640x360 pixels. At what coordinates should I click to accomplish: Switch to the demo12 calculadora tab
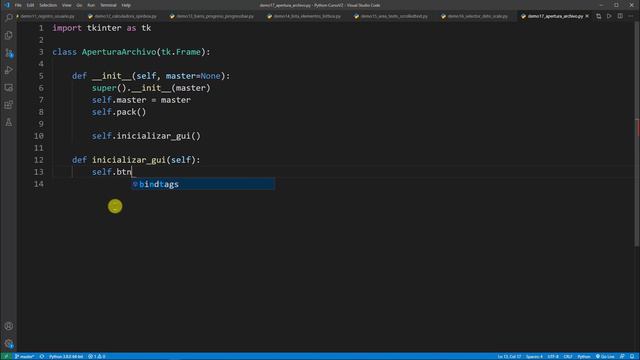tap(123, 16)
